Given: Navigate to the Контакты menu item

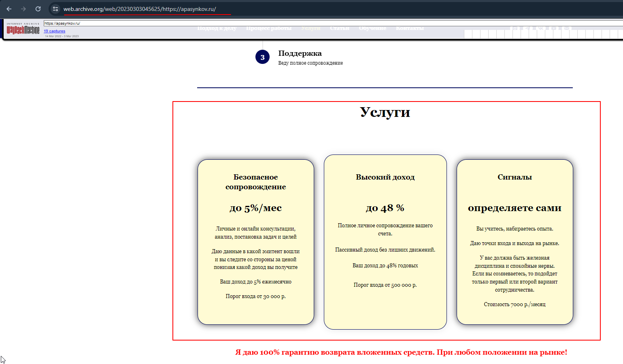Looking at the screenshot, I should pyautogui.click(x=410, y=28).
